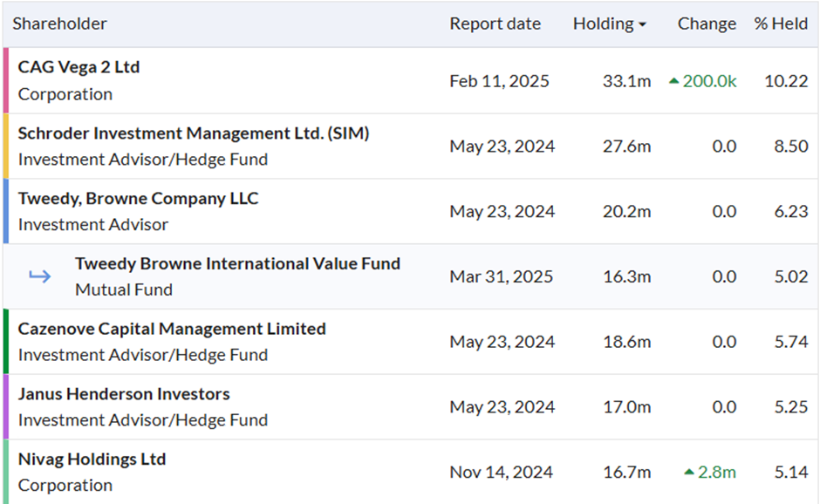Click the green up-arrow next to 2.8m
The image size is (820, 504).
point(689,472)
